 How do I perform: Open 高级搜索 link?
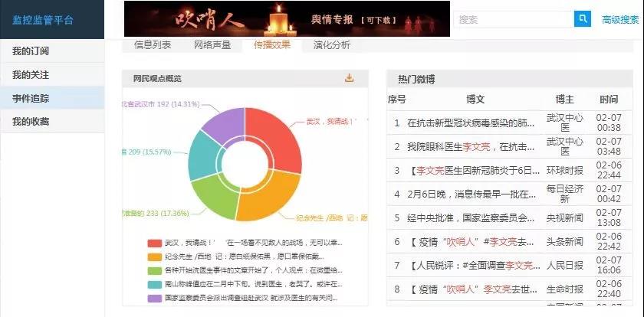coord(620,20)
